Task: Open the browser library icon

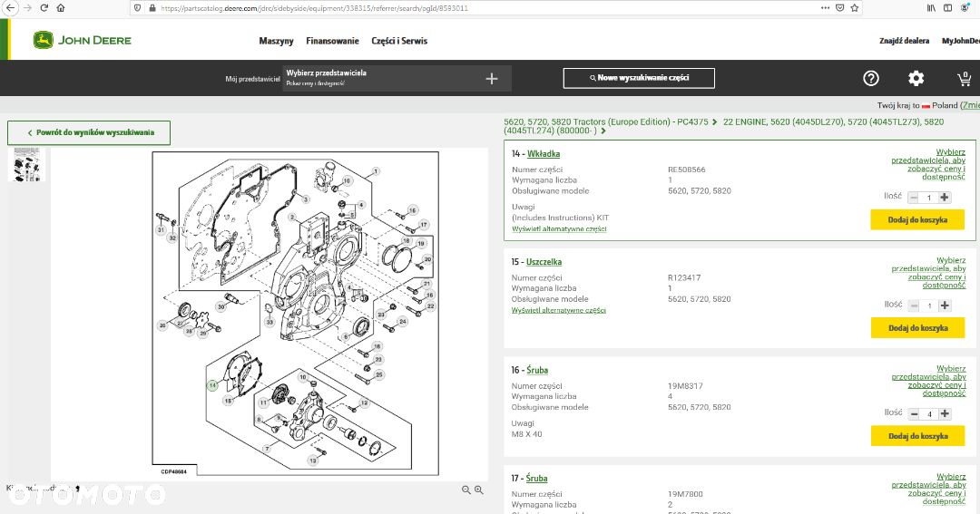Action: (x=931, y=7)
